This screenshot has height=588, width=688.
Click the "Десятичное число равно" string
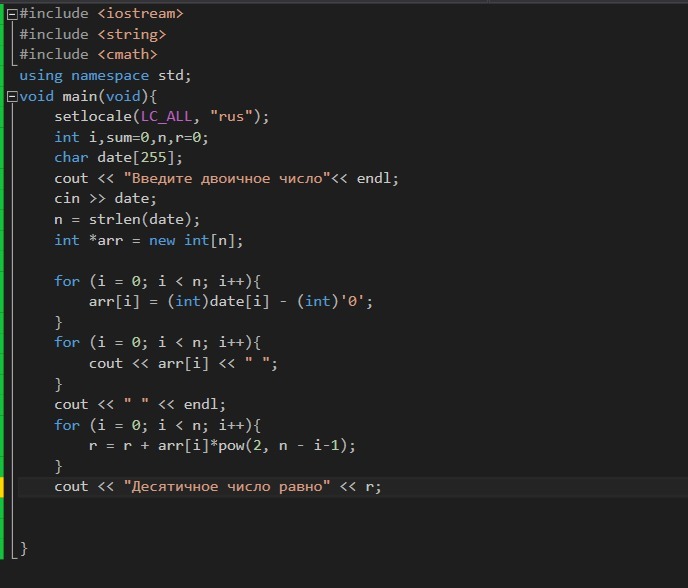227,486
